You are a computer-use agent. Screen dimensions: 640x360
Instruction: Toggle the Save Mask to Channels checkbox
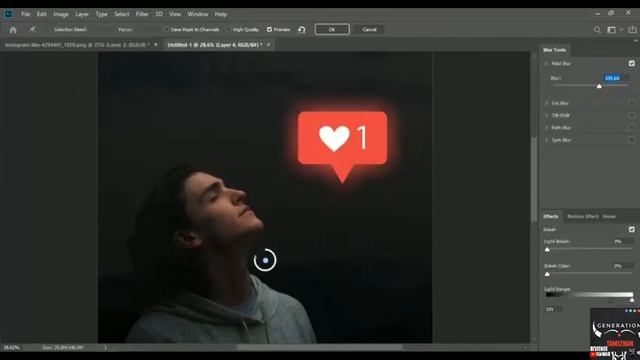[x=167, y=29]
